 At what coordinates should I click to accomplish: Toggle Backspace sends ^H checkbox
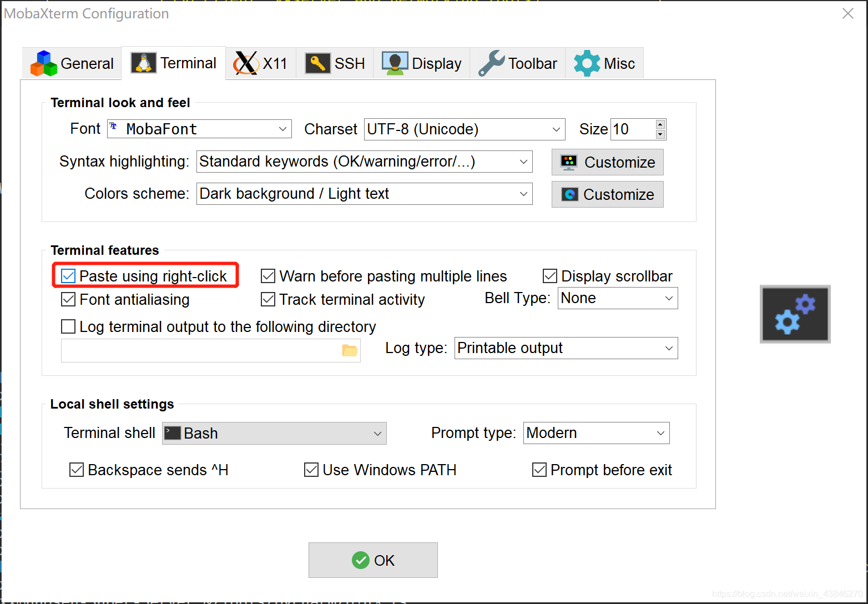click(77, 470)
